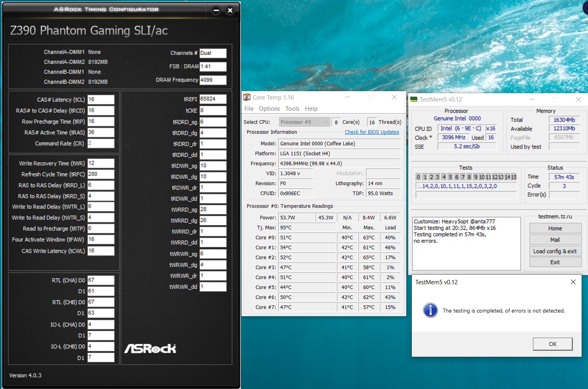Select the FSB : DRAM ratio field
Screen dimensions: 588x389
[x=213, y=66]
